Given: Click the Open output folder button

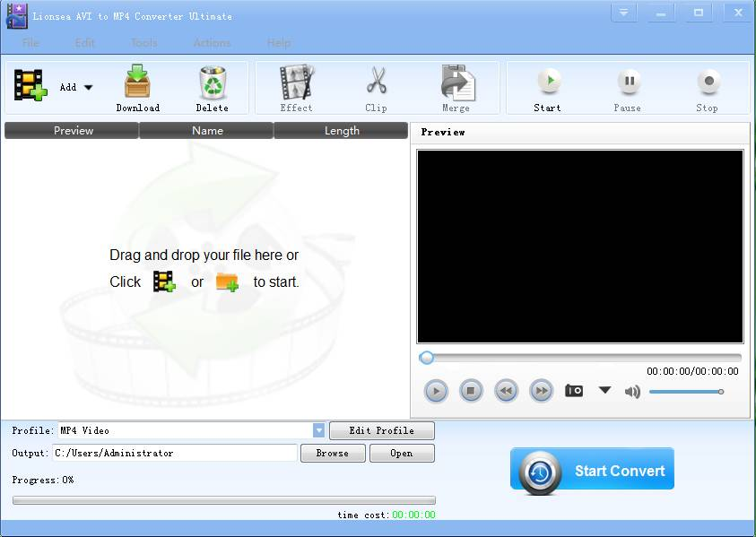Looking at the screenshot, I should click(402, 453).
